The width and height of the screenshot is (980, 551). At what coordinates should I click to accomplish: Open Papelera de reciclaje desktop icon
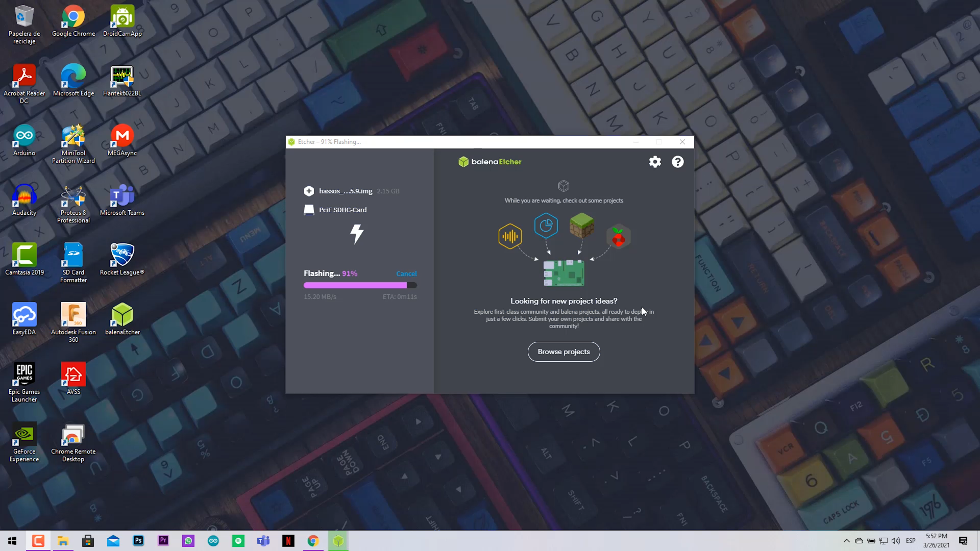click(24, 24)
